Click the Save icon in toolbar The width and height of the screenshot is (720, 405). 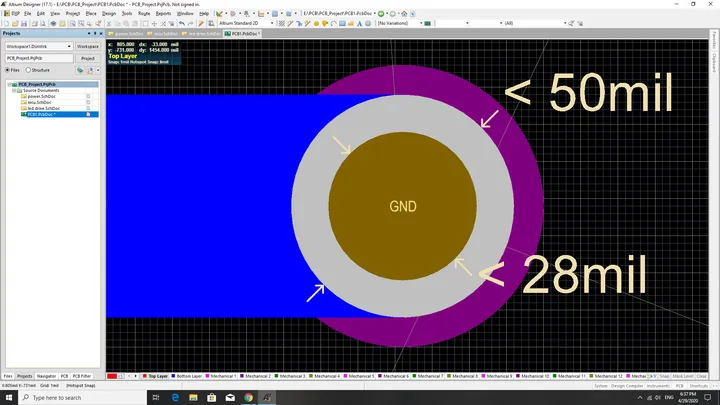point(23,23)
